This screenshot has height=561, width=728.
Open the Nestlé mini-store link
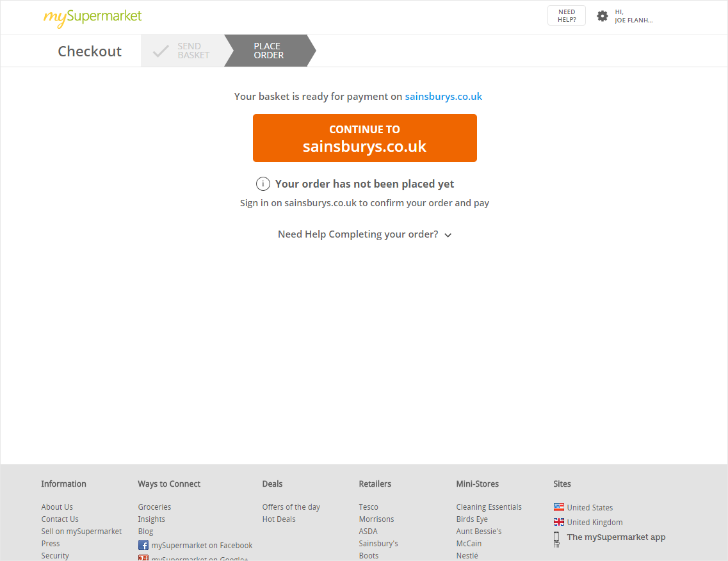pyautogui.click(x=467, y=555)
